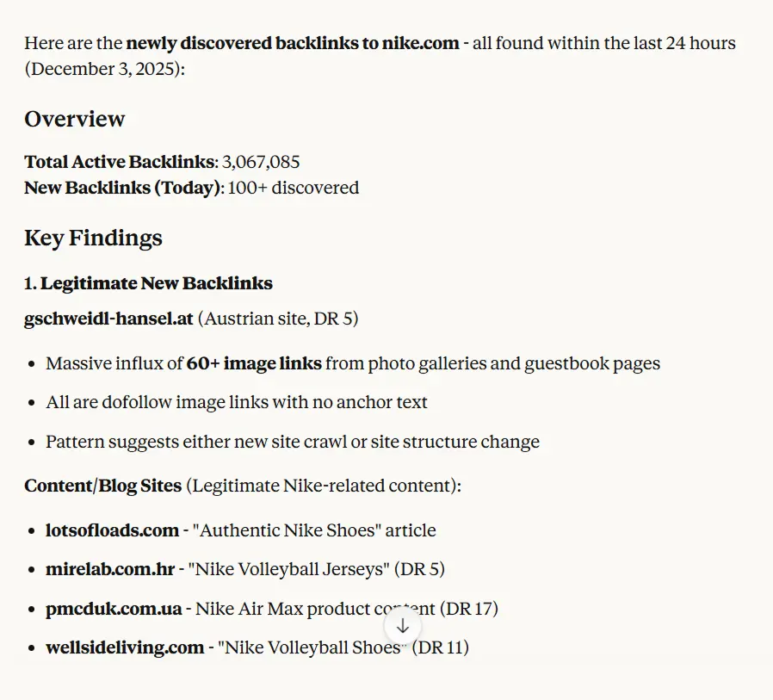Click the "Pattern suggests" bullet point
Screen dimensions: 773x700
coord(293,442)
